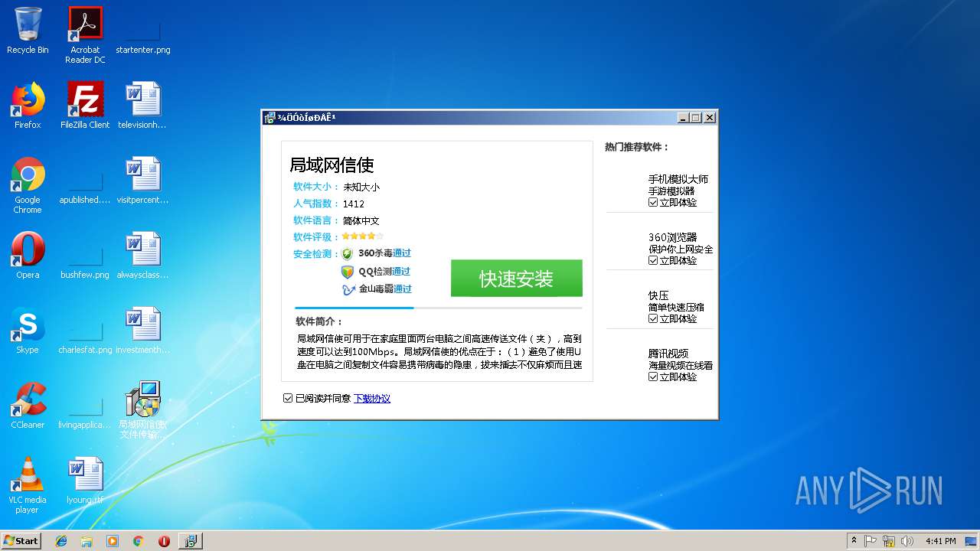
Task: Switch to the installer taskbar button
Action: pyautogui.click(x=191, y=541)
